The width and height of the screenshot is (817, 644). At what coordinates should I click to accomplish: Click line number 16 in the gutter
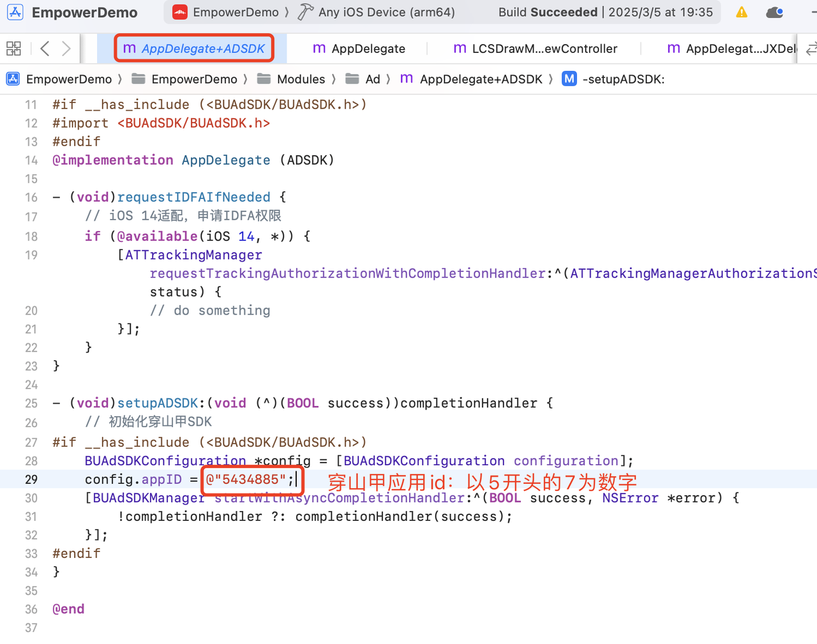pyautogui.click(x=31, y=197)
